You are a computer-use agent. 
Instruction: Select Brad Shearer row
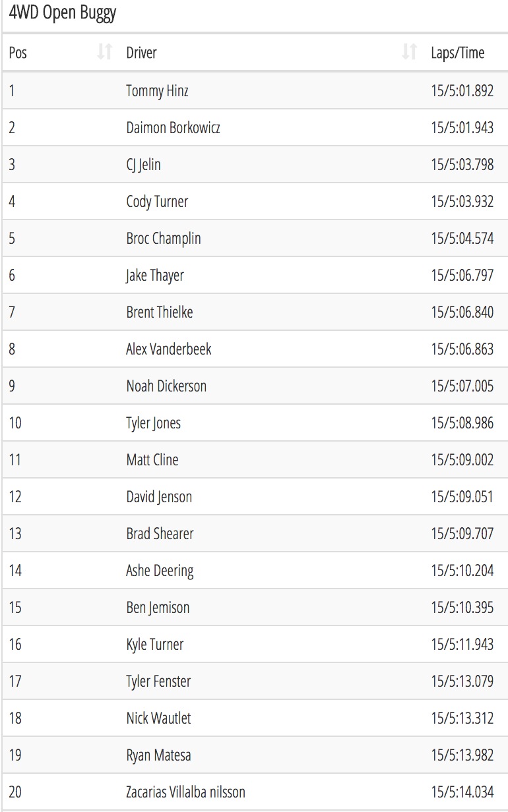[255, 533]
